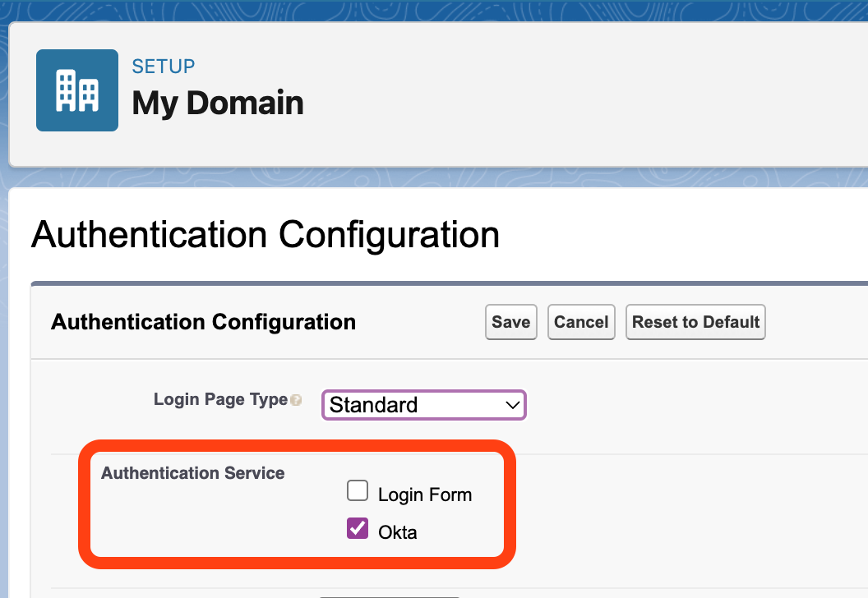Click the Okta label text
The height and width of the screenshot is (598, 868).
398,532
